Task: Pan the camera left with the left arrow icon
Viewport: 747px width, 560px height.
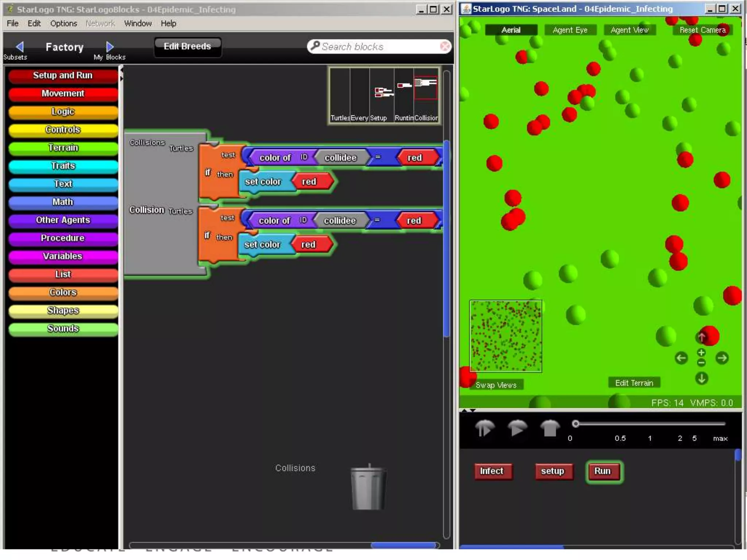Action: click(x=681, y=358)
